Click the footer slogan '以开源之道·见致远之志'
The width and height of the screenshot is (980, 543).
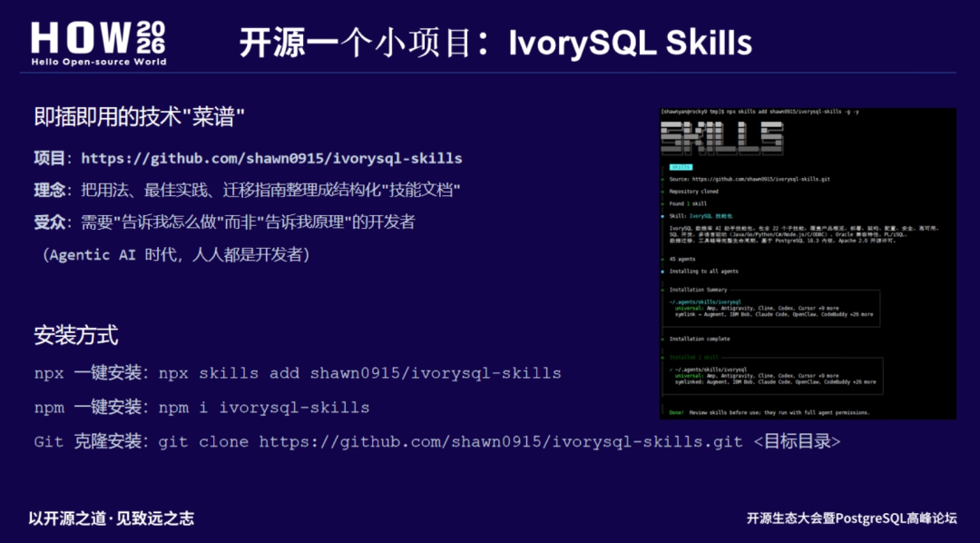pos(112,518)
